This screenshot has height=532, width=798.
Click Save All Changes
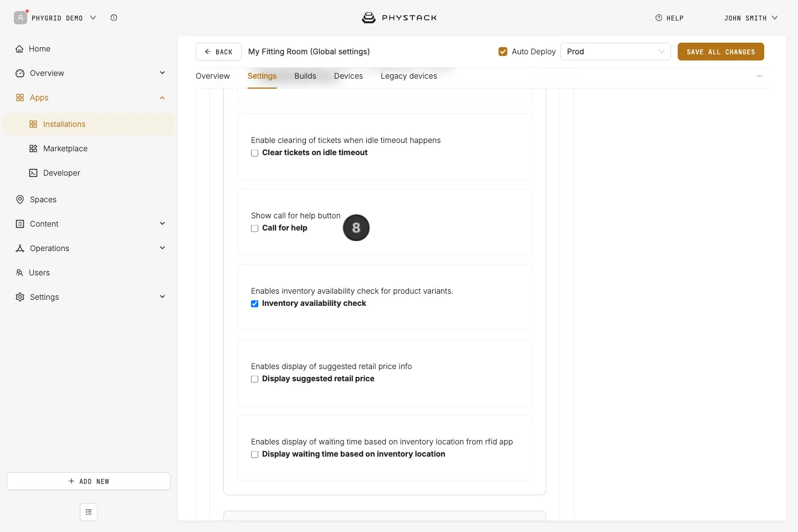pyautogui.click(x=721, y=52)
